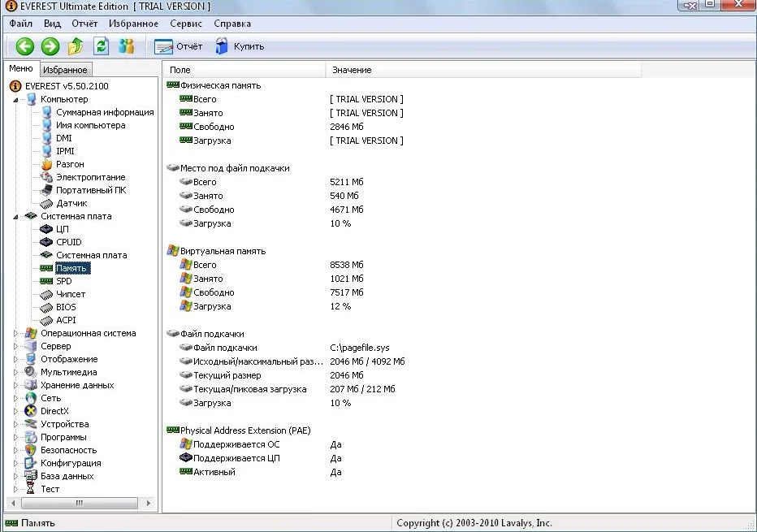Open the Сервис menu
The image size is (757, 532).
click(186, 24)
